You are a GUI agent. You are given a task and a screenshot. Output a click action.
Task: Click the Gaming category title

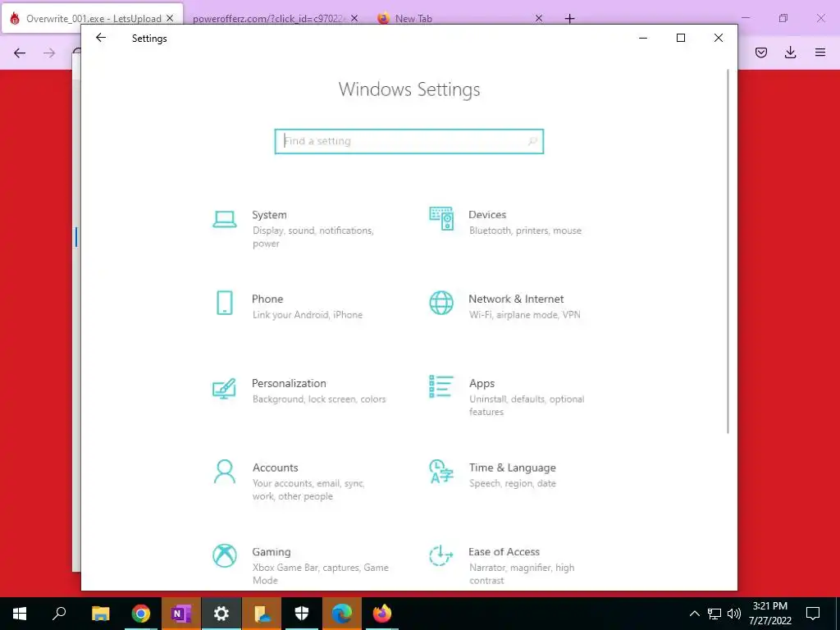click(271, 552)
